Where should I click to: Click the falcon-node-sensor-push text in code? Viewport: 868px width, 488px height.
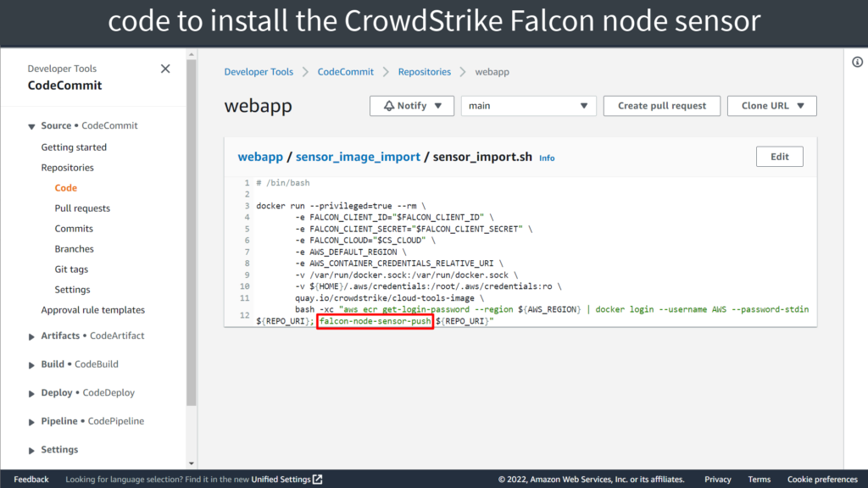375,321
